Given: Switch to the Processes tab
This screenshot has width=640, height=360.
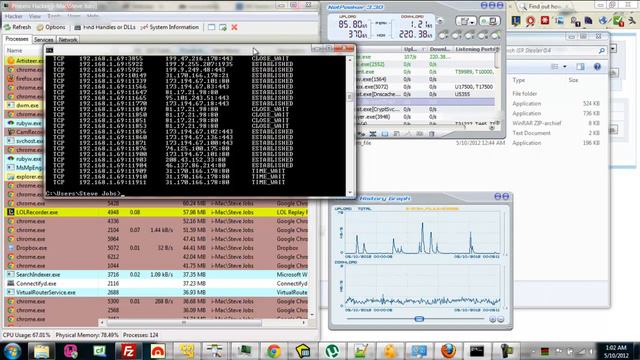Looking at the screenshot, I should [x=17, y=39].
